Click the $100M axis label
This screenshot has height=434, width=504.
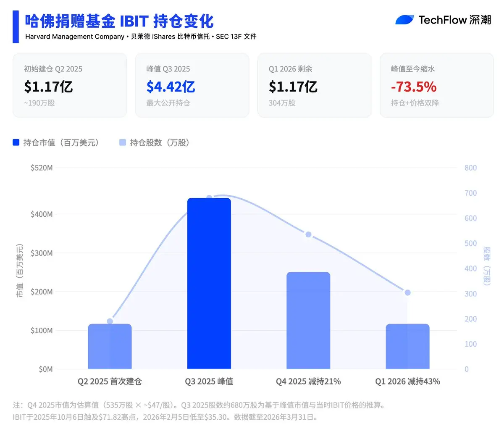click(x=42, y=331)
